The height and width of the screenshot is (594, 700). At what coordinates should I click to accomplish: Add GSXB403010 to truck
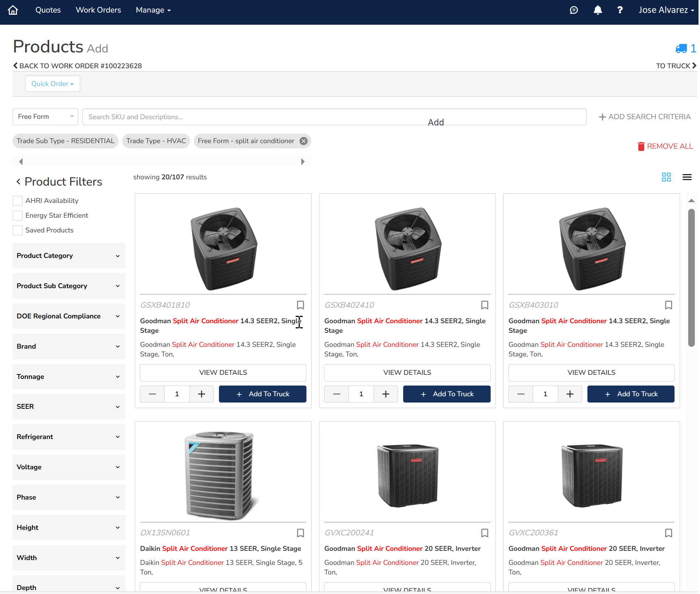[631, 394]
